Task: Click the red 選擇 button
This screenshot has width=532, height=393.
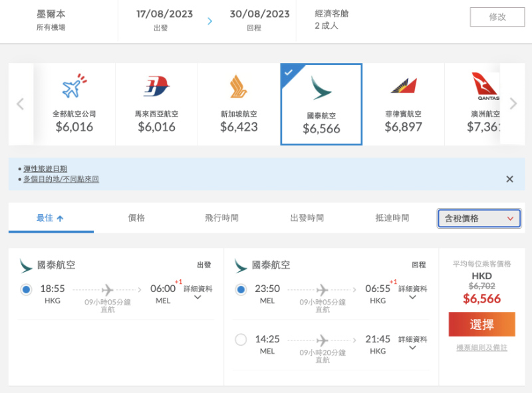Action: pos(481,325)
